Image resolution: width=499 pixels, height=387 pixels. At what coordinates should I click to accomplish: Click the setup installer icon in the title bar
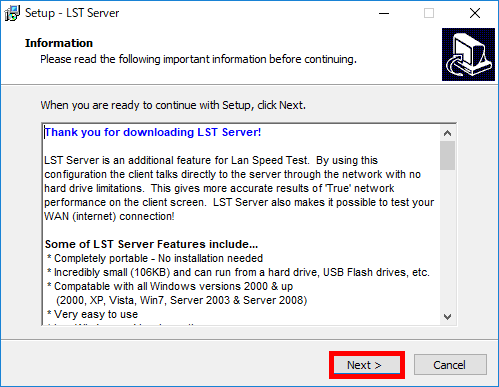point(12,13)
